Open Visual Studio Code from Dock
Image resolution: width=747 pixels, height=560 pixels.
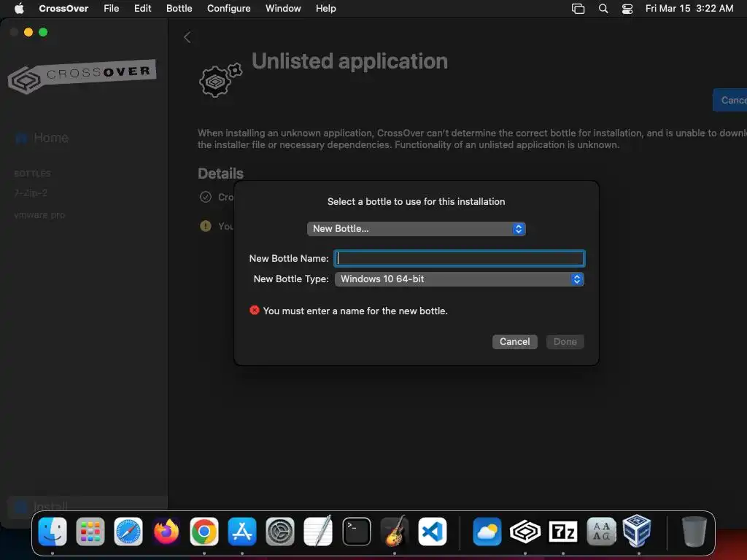click(432, 532)
